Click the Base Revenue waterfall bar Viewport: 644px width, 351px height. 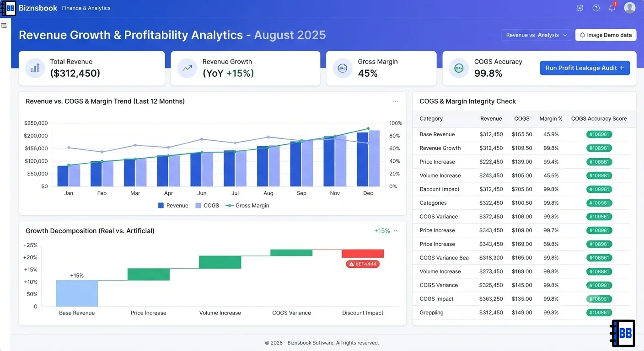pos(77,293)
